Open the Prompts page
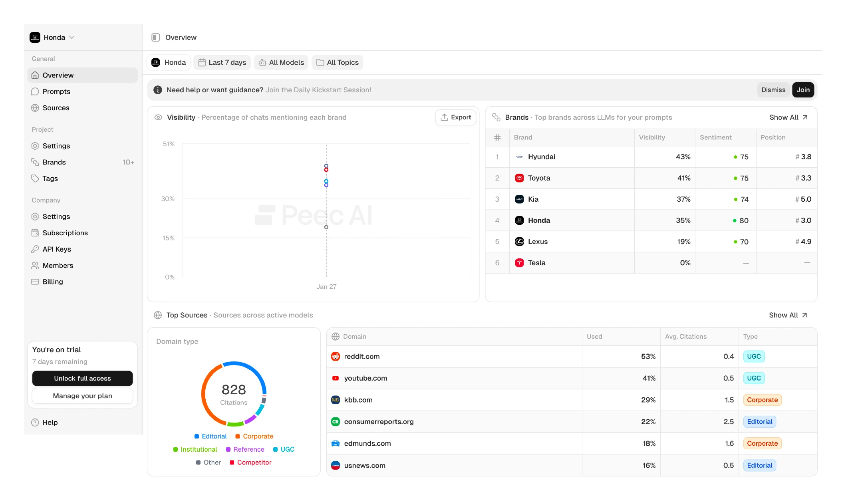 pyautogui.click(x=83, y=91)
